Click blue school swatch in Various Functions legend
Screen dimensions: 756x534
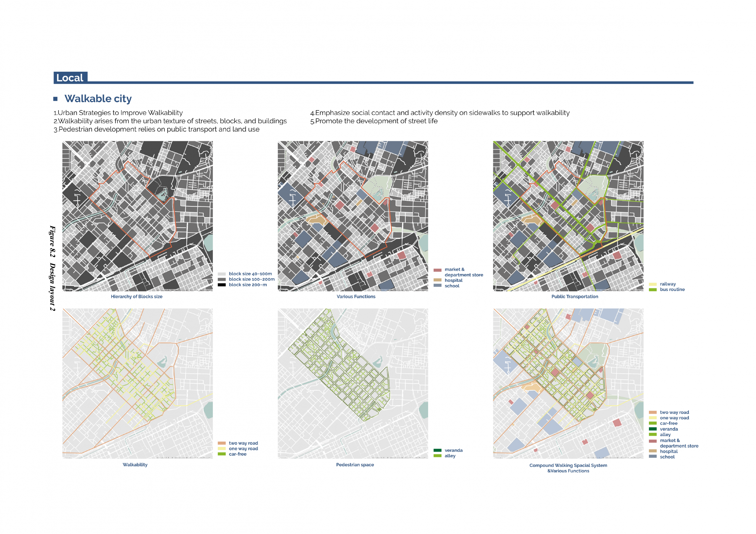pyautogui.click(x=437, y=285)
